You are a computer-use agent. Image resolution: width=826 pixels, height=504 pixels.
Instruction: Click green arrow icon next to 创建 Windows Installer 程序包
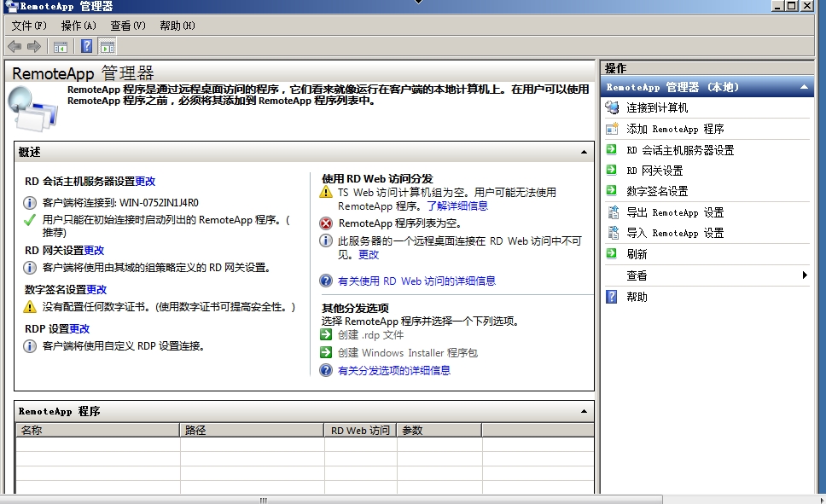(x=326, y=352)
